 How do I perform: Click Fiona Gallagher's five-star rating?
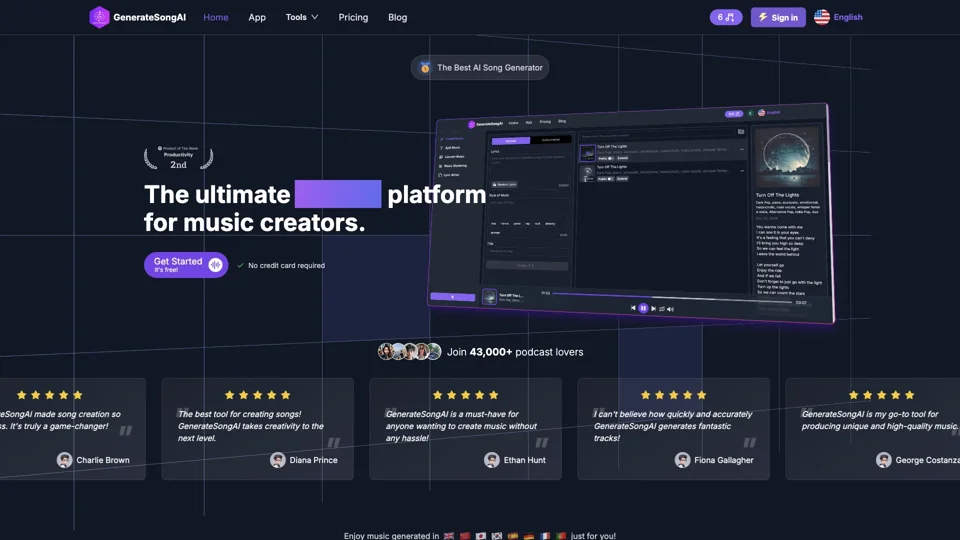pos(673,395)
